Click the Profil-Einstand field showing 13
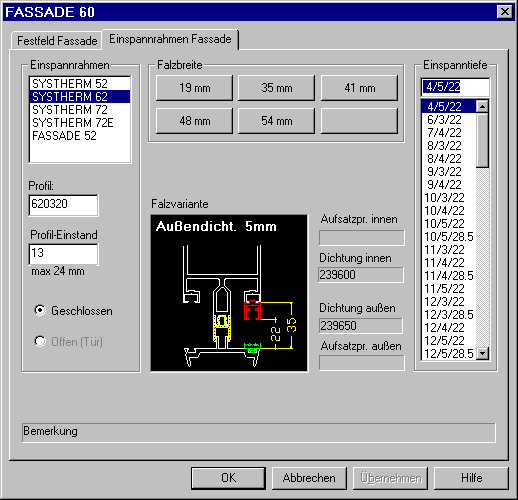 point(63,254)
